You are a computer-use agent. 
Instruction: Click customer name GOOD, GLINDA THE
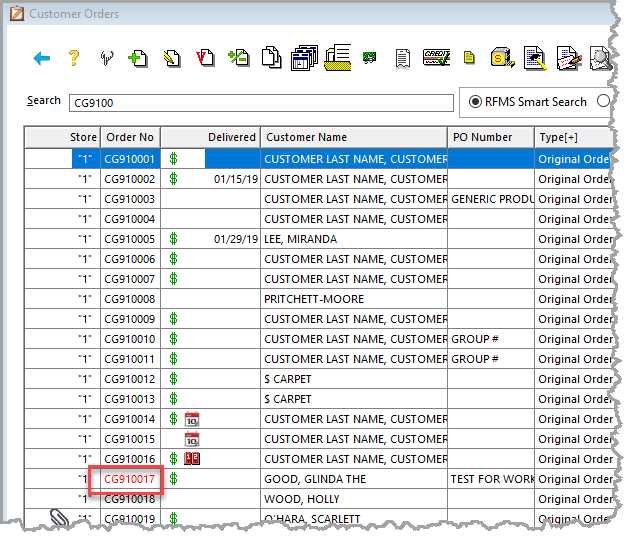pos(315,479)
